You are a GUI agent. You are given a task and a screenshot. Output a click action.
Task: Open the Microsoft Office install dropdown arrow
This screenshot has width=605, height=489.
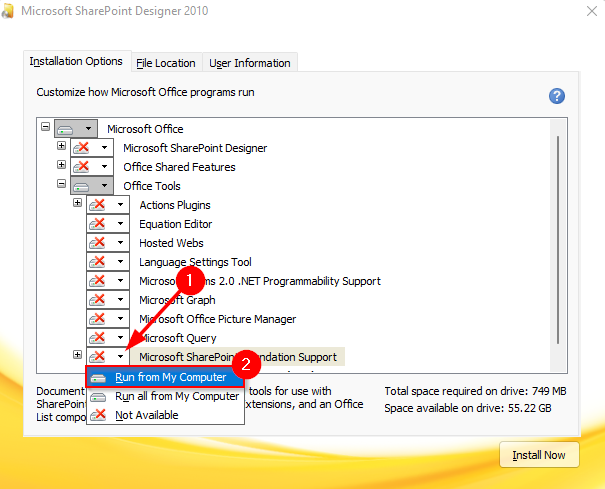[88, 129]
